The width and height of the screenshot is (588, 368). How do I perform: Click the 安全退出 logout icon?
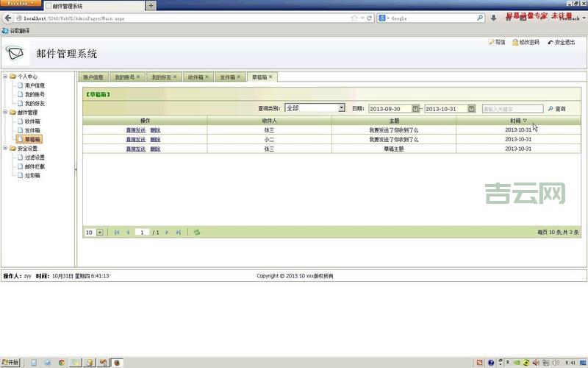[x=550, y=43]
